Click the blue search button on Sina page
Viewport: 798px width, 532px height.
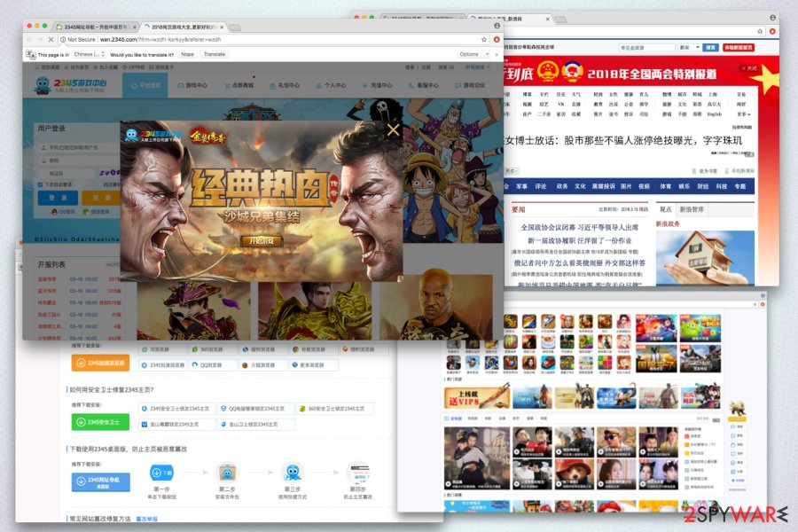point(710,47)
